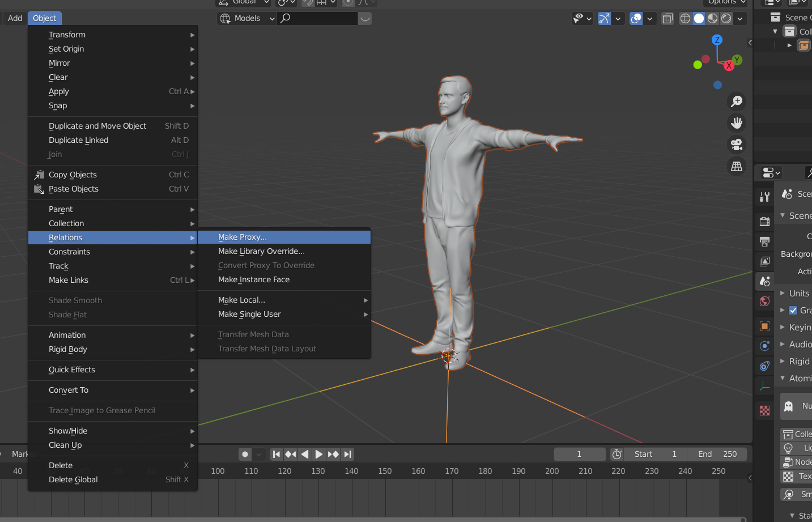This screenshot has height=522, width=812.
Task: Choose rendered viewport shading
Action: tap(726, 19)
